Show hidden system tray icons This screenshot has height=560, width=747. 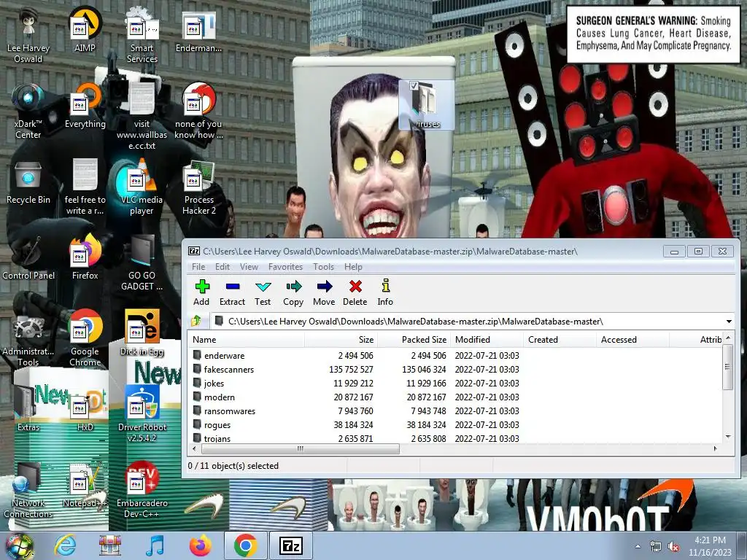coord(638,546)
